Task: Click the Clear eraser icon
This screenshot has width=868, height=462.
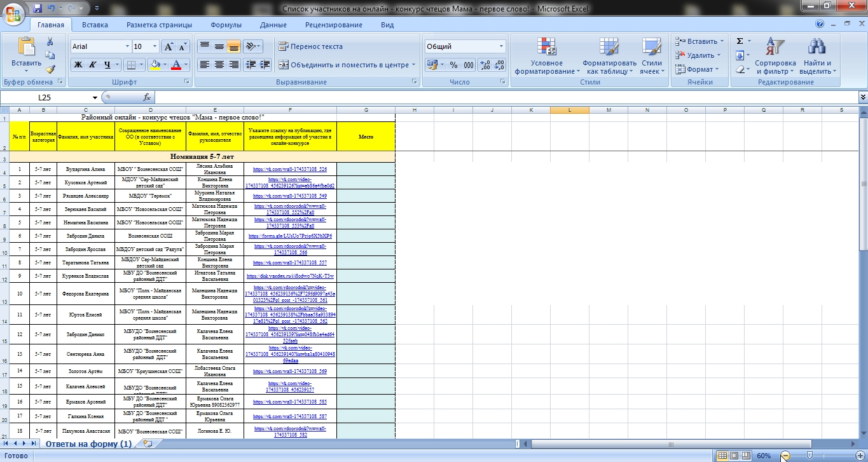Action: click(x=740, y=69)
